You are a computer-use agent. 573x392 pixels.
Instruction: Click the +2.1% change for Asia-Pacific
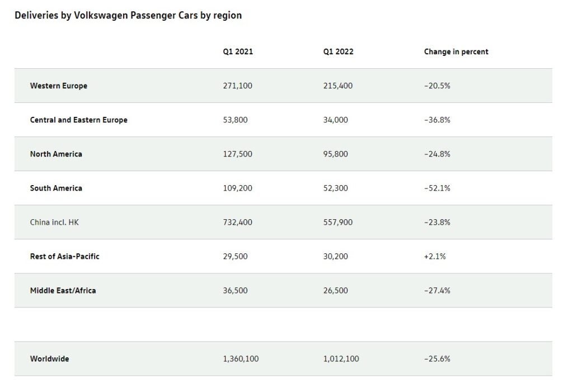click(435, 256)
